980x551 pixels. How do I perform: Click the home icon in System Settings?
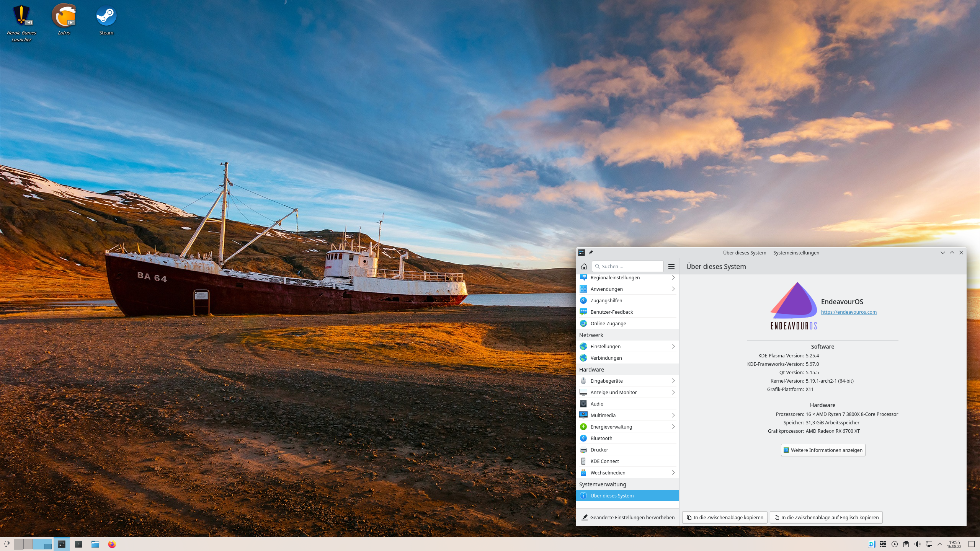click(x=584, y=266)
